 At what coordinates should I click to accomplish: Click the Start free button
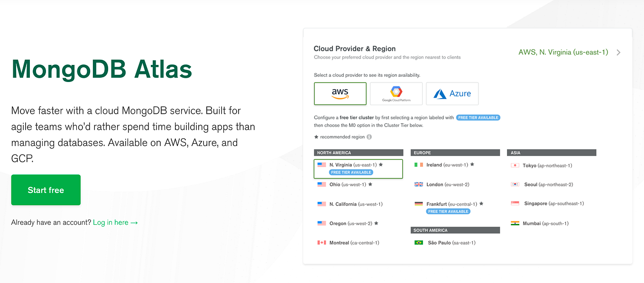pyautogui.click(x=46, y=190)
